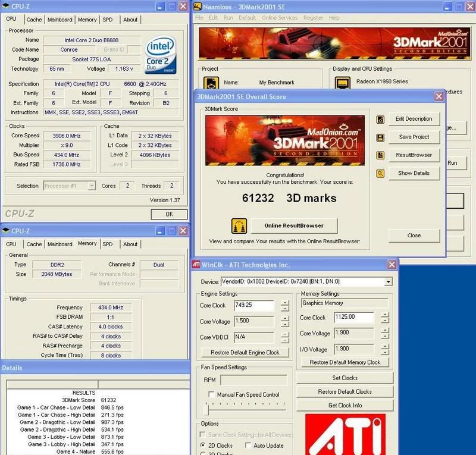Screen dimensions: 476x455
Task: Click the Engine Core Voltage field
Action: click(x=254, y=321)
